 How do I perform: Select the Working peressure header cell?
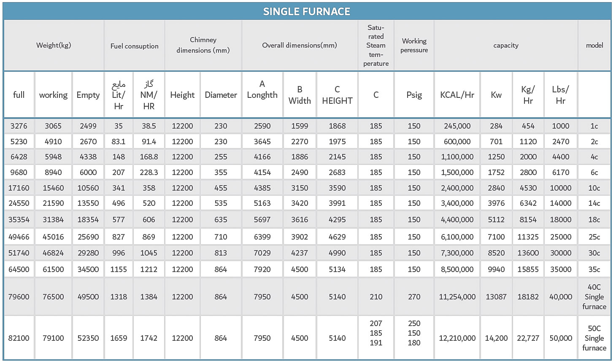point(414,46)
